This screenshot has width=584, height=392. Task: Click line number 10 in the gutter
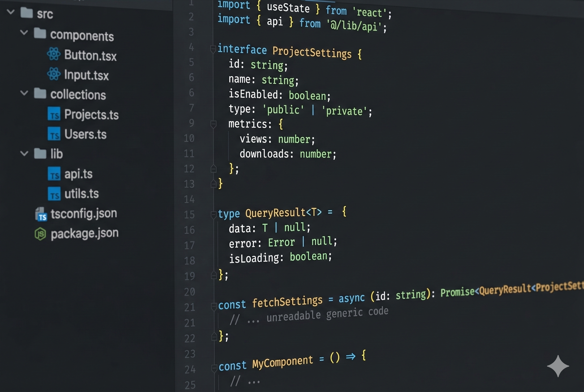coord(189,138)
